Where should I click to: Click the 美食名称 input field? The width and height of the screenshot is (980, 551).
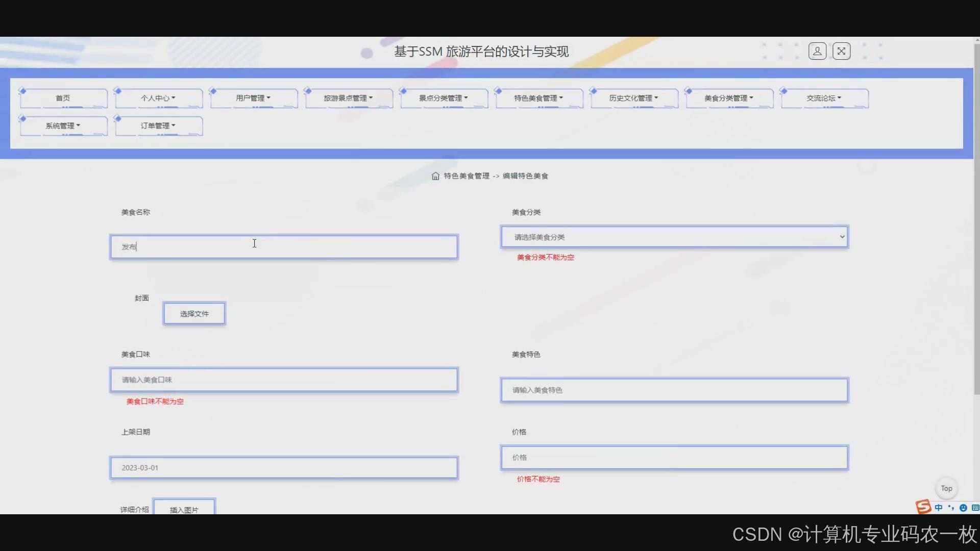click(284, 247)
